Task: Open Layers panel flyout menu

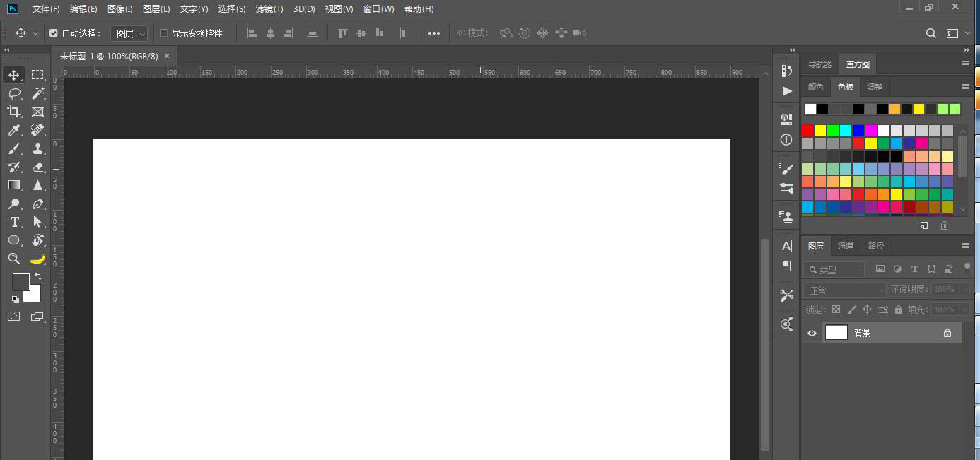Action: click(x=966, y=246)
